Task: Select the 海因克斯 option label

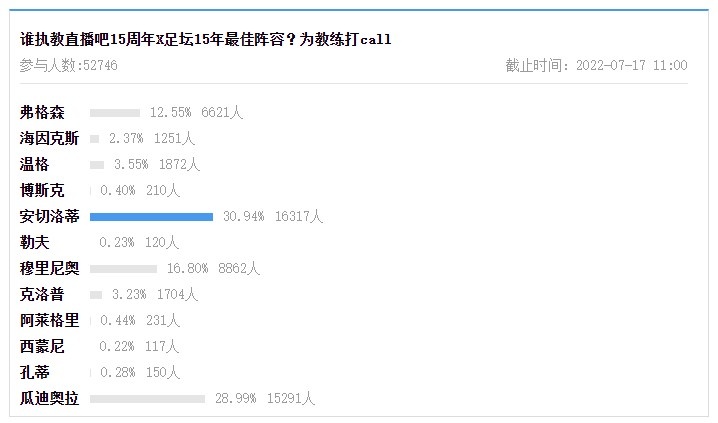Action: point(49,138)
